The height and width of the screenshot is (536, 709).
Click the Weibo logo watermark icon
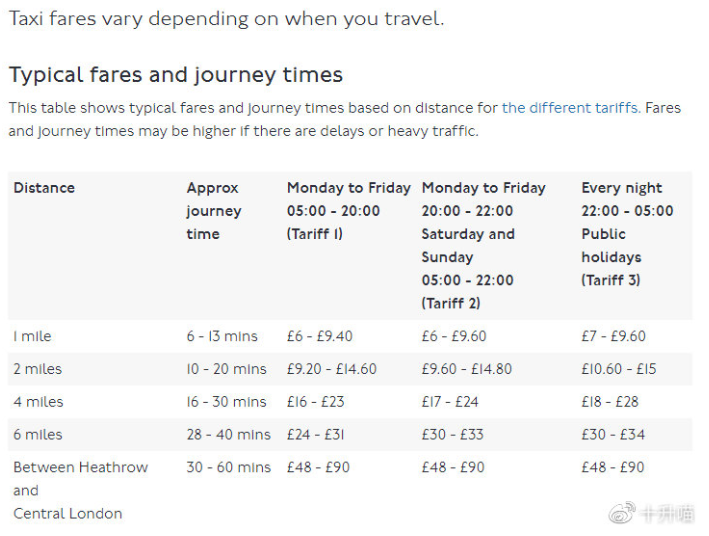[622, 513]
